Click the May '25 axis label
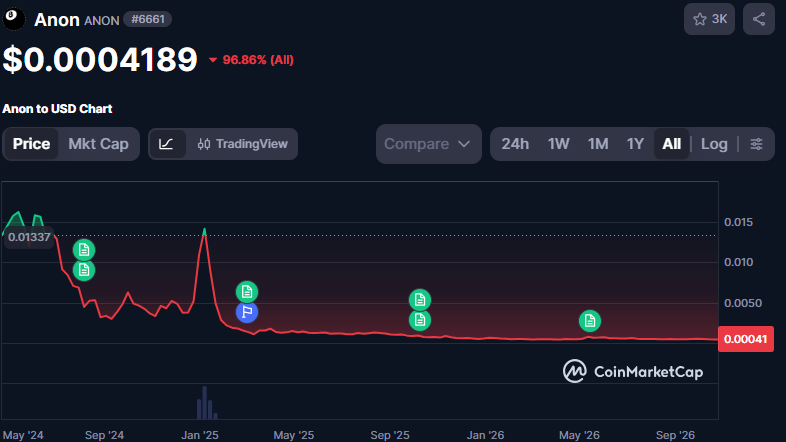 294,435
